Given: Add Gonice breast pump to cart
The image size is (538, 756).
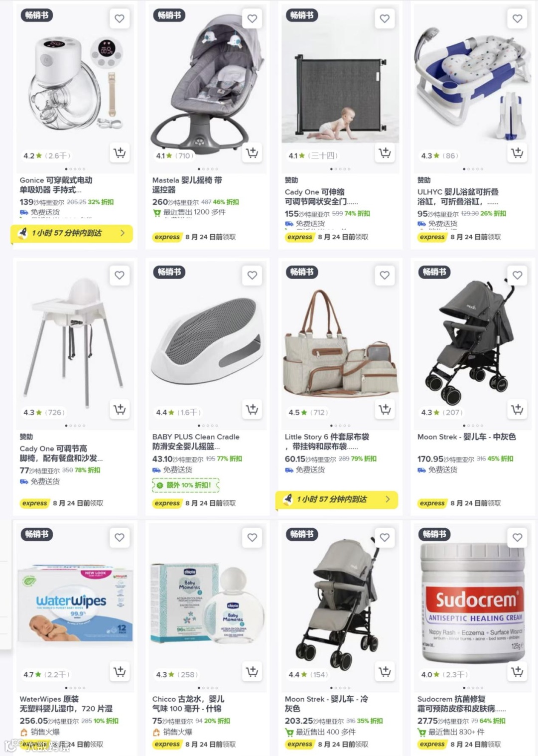Looking at the screenshot, I should 120,153.
